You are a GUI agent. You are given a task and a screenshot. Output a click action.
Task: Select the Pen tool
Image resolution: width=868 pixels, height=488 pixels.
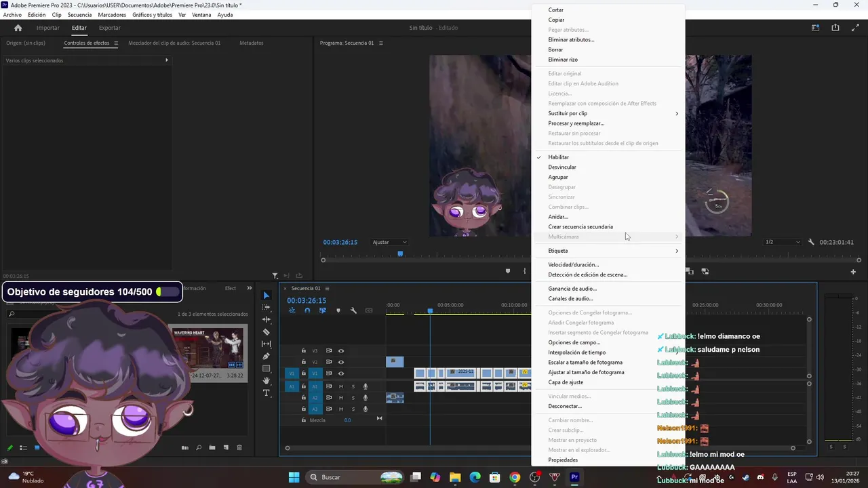click(x=266, y=357)
